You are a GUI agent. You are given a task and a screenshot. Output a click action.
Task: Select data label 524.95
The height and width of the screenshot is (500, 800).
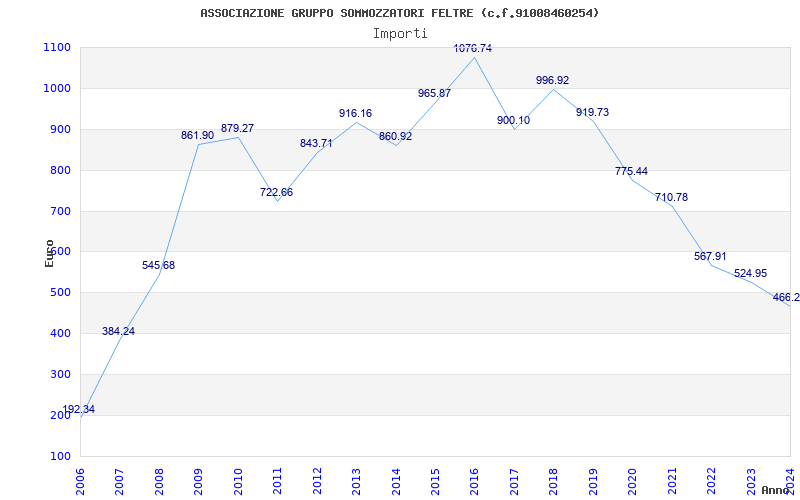coord(751,273)
